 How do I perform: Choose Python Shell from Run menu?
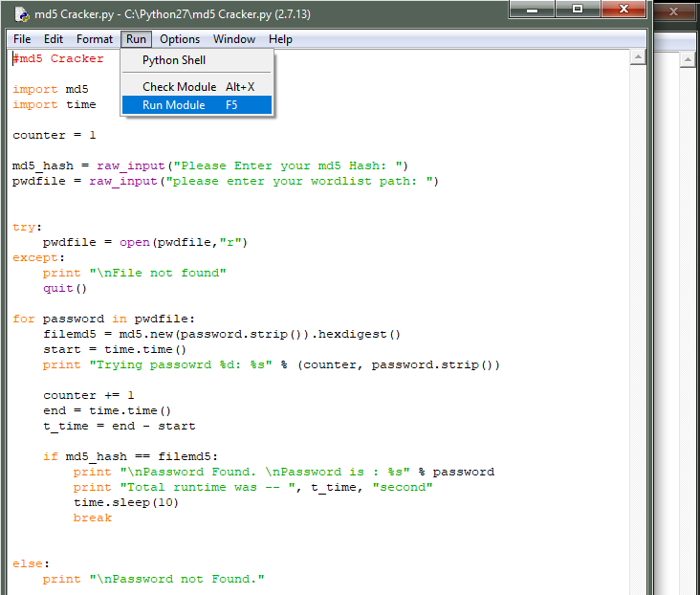click(197, 60)
